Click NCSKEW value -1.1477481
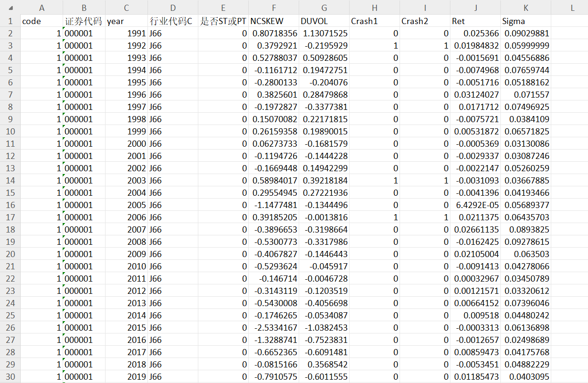This screenshot has height=383, width=588. pos(274,205)
